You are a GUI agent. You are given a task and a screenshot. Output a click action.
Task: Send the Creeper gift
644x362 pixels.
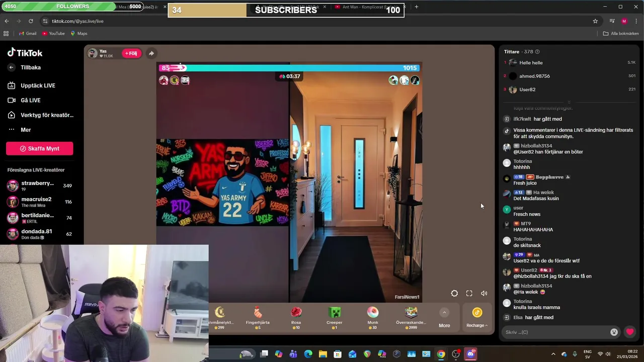tap(334, 318)
